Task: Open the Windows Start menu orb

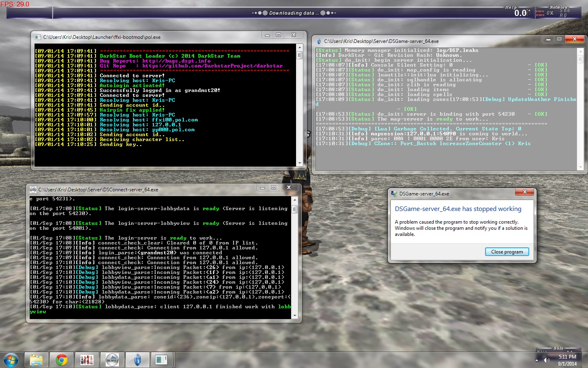Action: point(11,360)
